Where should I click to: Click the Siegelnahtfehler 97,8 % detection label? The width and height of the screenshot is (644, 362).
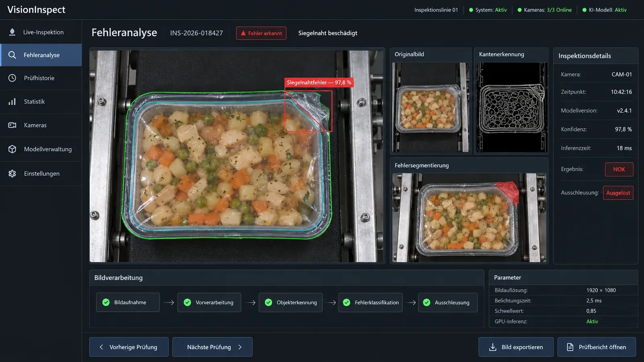pyautogui.click(x=319, y=82)
